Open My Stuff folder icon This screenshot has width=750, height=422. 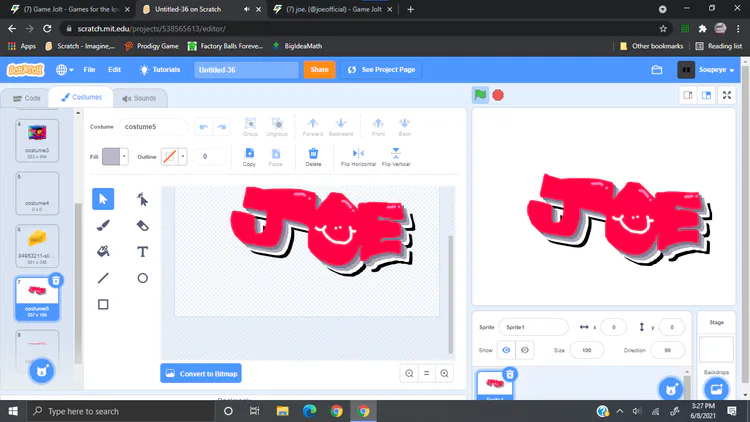(x=657, y=70)
